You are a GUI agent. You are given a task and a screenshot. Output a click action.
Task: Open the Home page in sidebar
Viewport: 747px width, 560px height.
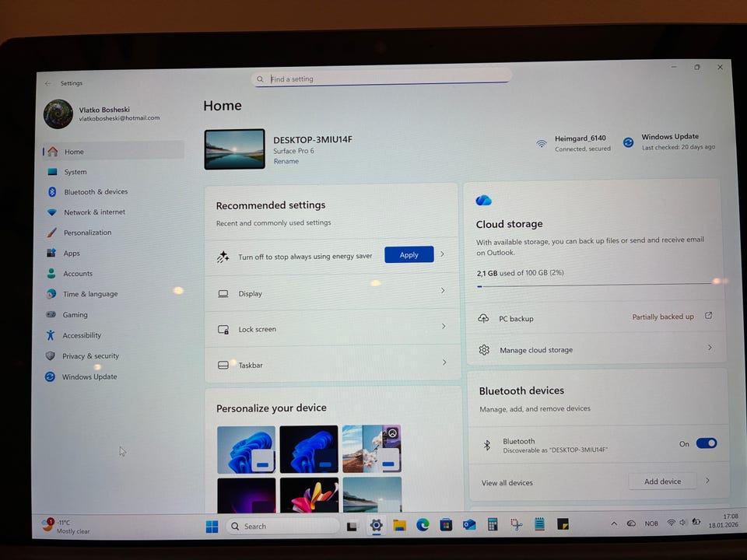click(113, 152)
